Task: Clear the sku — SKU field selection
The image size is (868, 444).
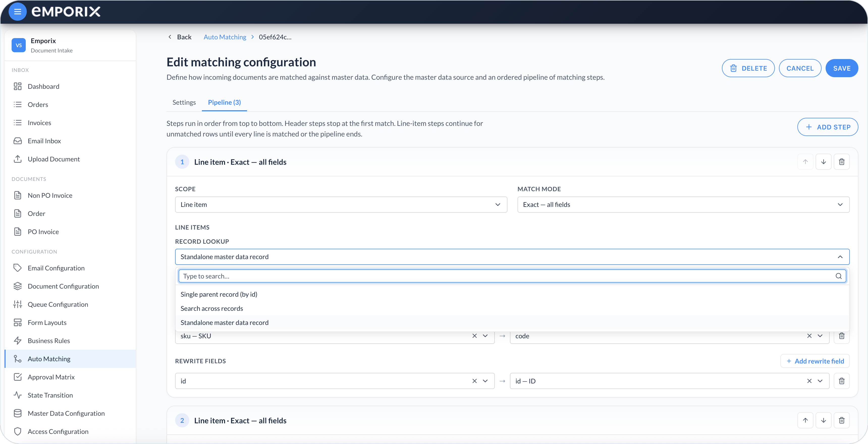Action: (474, 336)
